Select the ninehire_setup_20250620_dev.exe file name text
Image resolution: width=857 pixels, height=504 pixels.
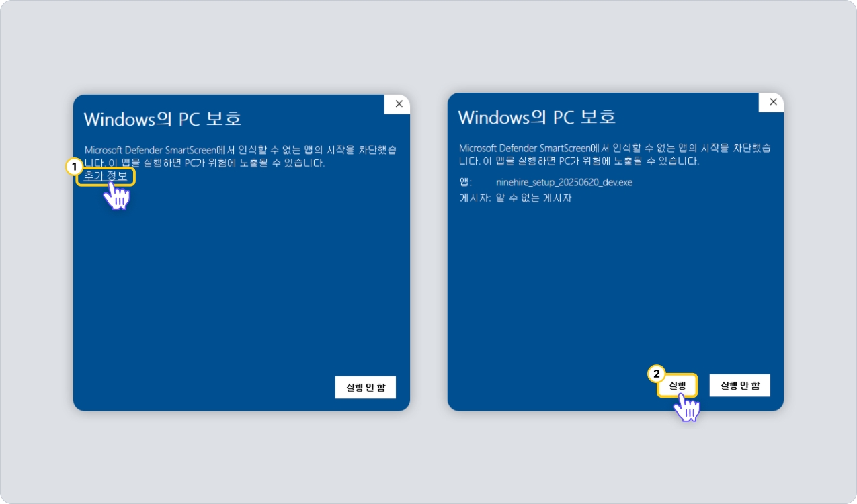point(564,182)
